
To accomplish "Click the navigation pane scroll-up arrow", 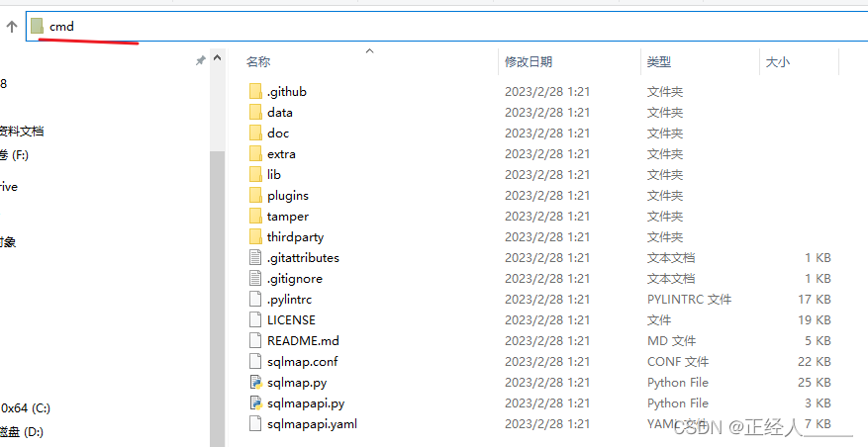I will pos(218,57).
